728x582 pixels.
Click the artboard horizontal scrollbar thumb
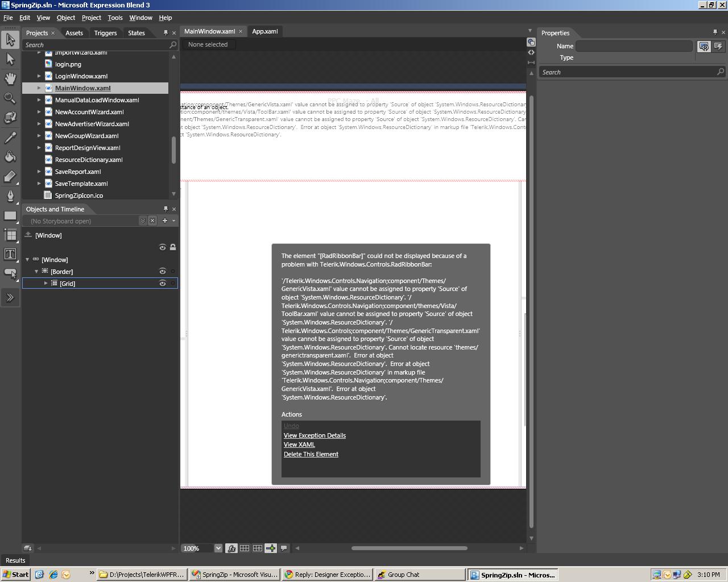[x=409, y=548]
